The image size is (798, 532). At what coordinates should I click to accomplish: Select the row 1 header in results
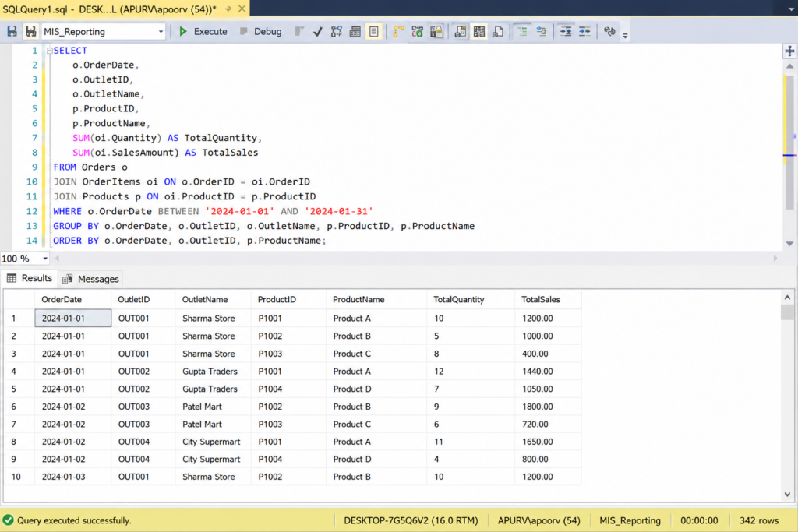coord(19,319)
